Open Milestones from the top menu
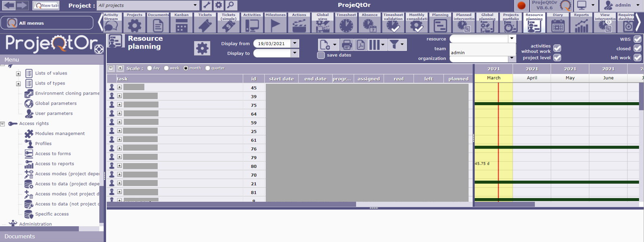644x242 pixels. (x=275, y=23)
